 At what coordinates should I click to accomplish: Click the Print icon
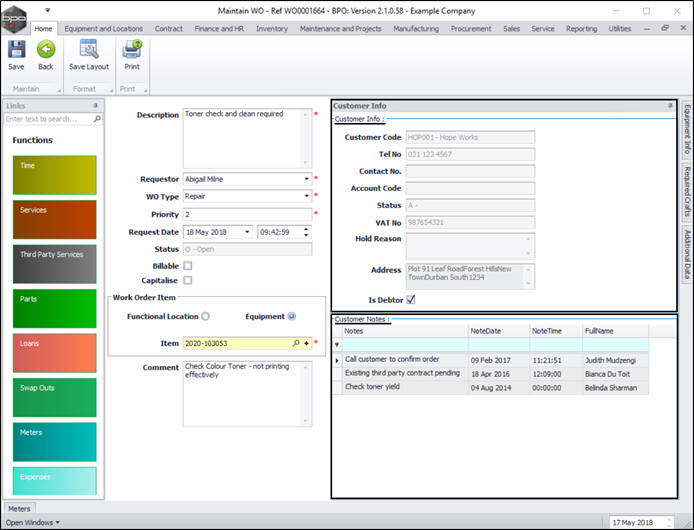pos(132,49)
